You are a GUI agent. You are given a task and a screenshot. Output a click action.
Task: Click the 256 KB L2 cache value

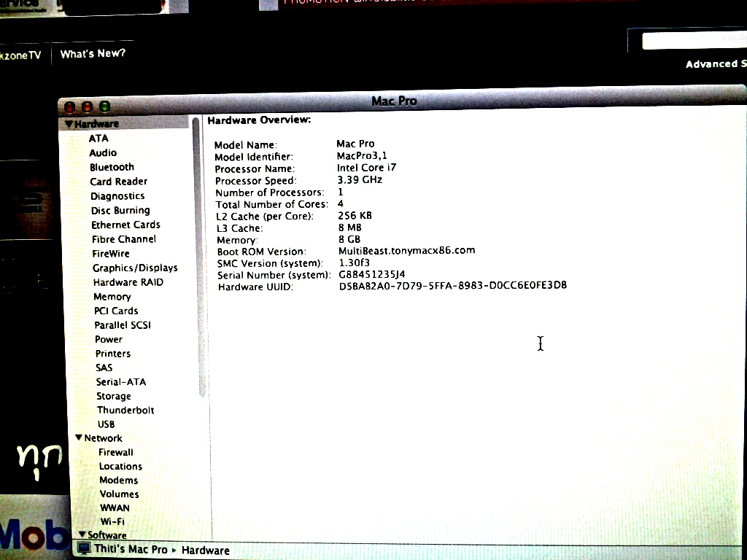[355, 216]
